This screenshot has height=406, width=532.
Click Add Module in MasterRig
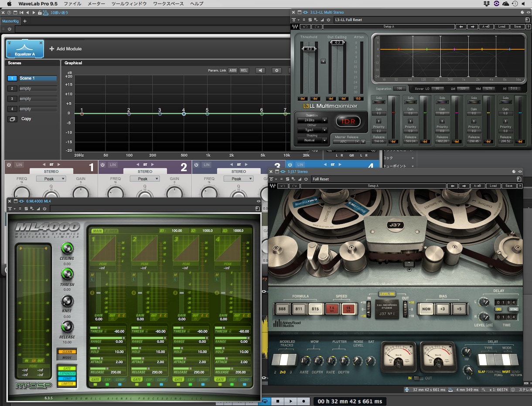click(x=65, y=49)
